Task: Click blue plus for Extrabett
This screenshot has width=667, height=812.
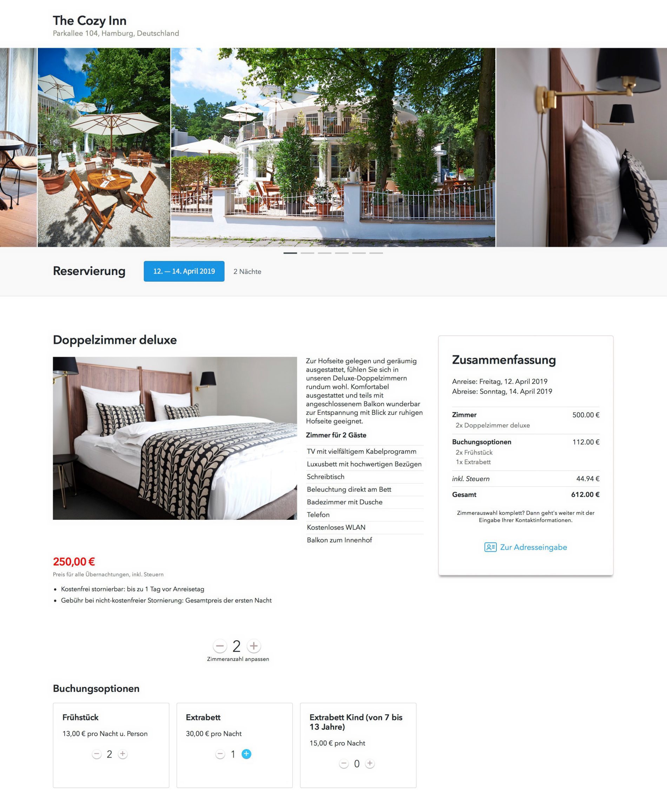Action: (x=246, y=754)
